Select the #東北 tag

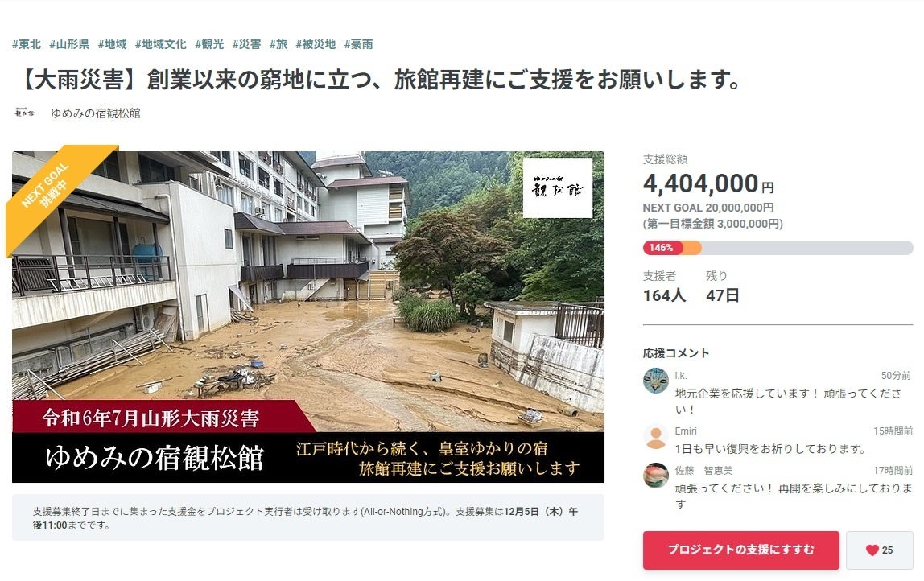(x=27, y=44)
